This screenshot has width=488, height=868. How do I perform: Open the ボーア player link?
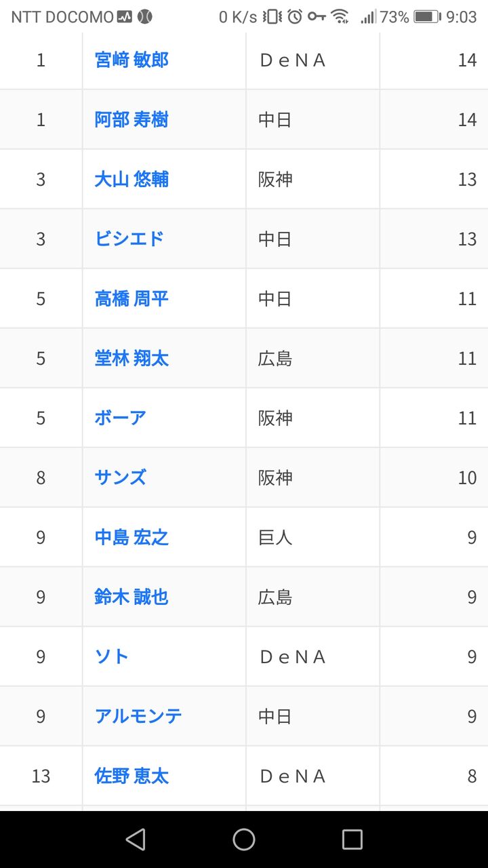[121, 418]
